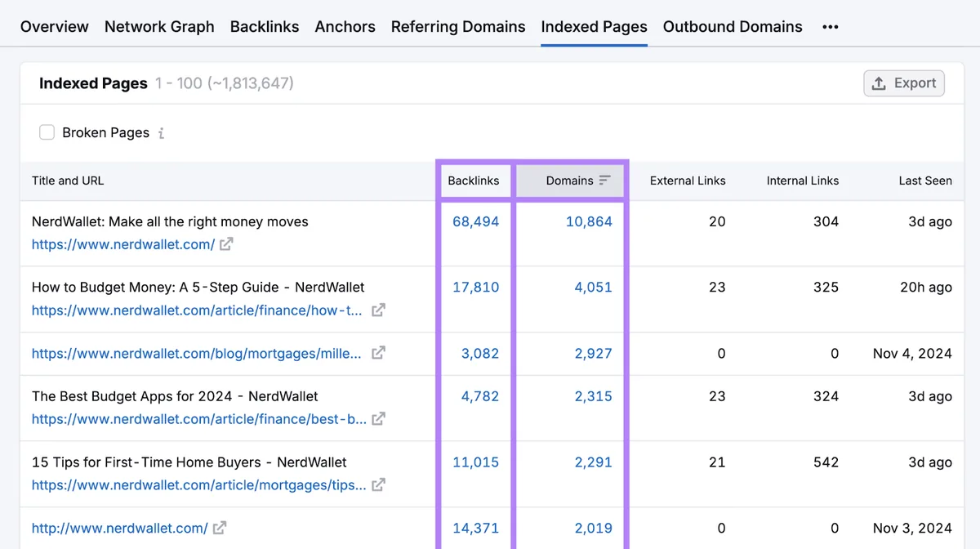
Task: Click the 11,015 backlinks value
Action: coord(476,462)
